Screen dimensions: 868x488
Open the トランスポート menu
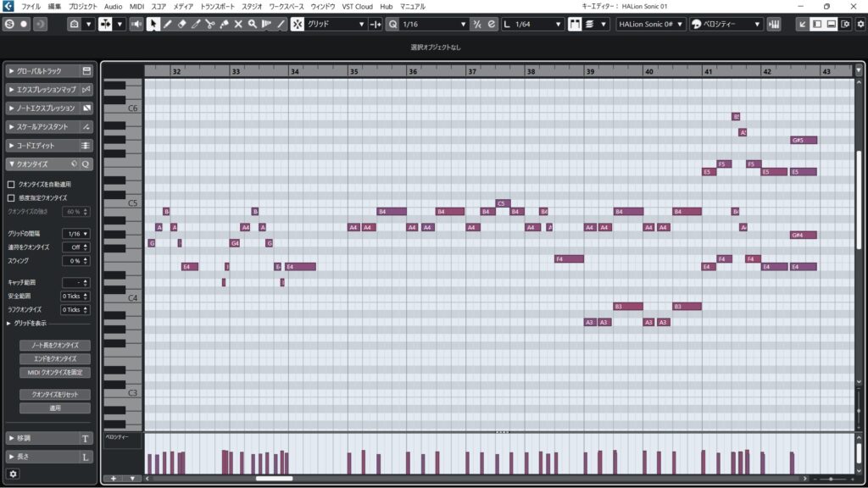(218, 6)
